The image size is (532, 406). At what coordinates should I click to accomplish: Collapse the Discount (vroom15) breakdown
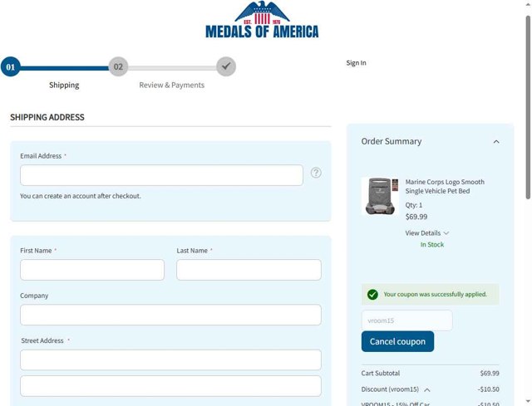pos(427,389)
